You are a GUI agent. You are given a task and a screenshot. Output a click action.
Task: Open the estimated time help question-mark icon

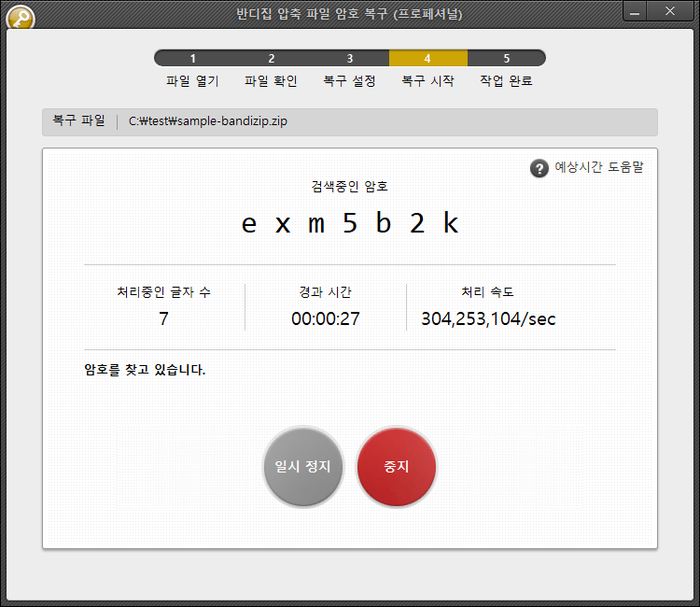point(539,168)
